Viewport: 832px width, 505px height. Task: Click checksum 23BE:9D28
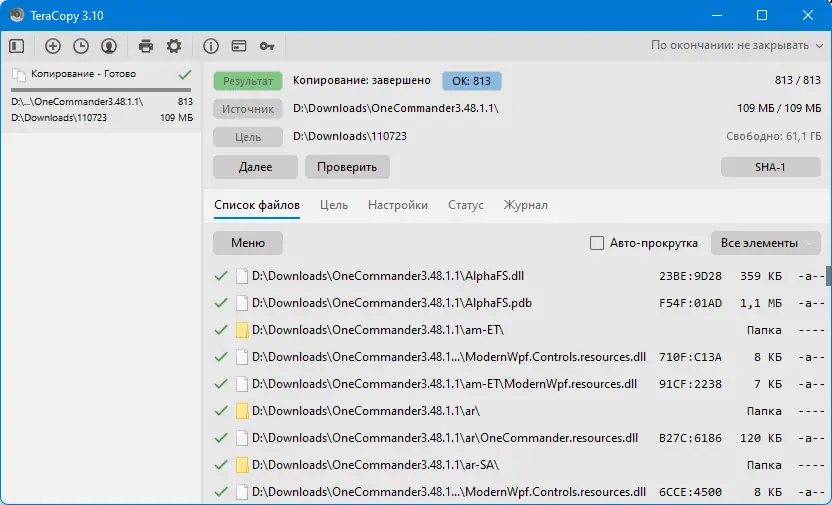point(690,276)
